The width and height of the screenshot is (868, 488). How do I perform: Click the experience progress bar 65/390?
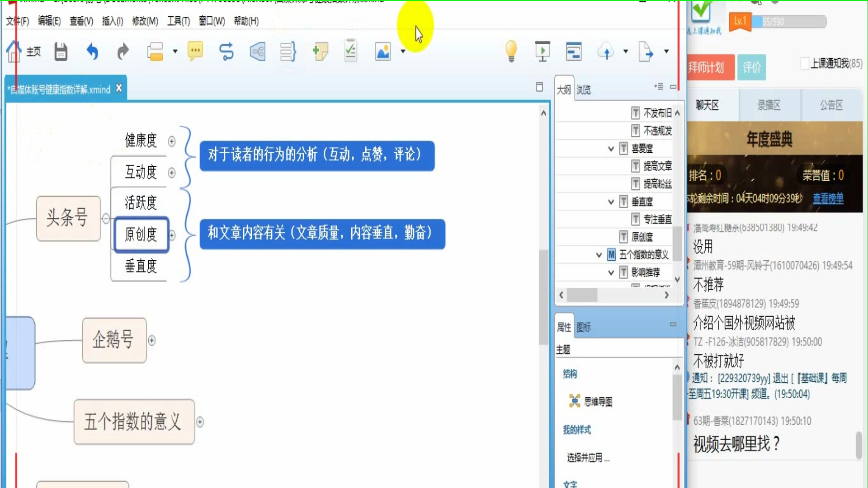789,22
